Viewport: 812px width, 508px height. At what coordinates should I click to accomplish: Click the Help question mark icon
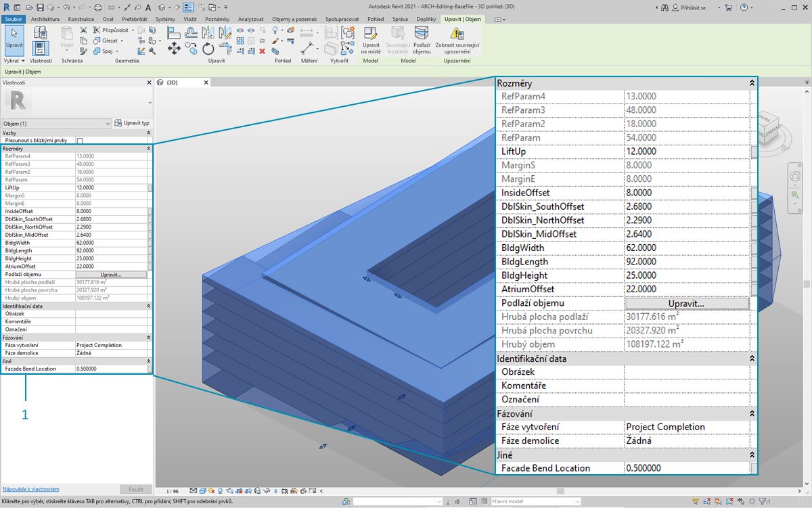click(x=744, y=7)
